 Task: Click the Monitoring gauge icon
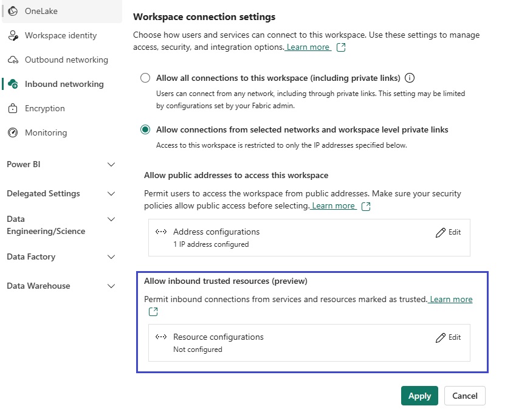click(x=12, y=133)
